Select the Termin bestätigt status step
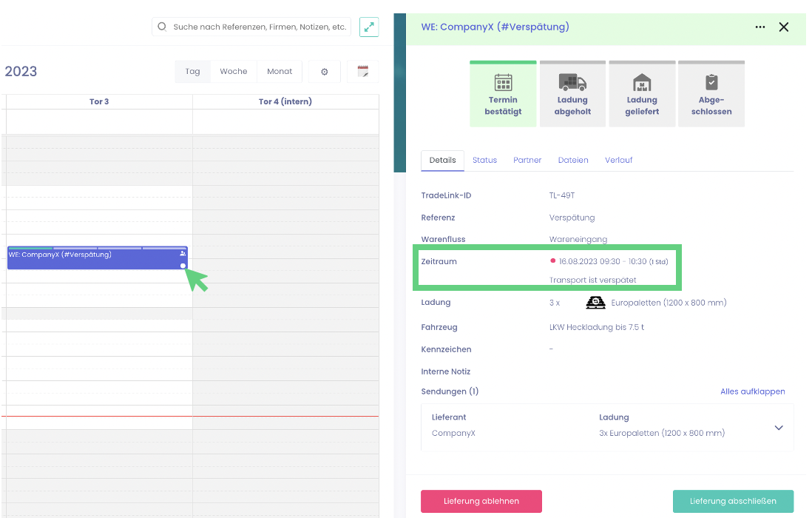The height and width of the screenshot is (518, 812). (503, 94)
